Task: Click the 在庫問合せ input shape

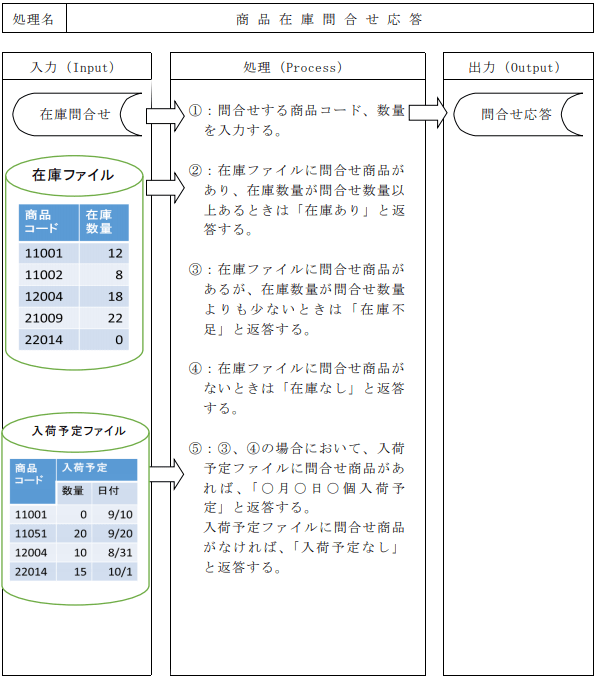Action: 78,114
